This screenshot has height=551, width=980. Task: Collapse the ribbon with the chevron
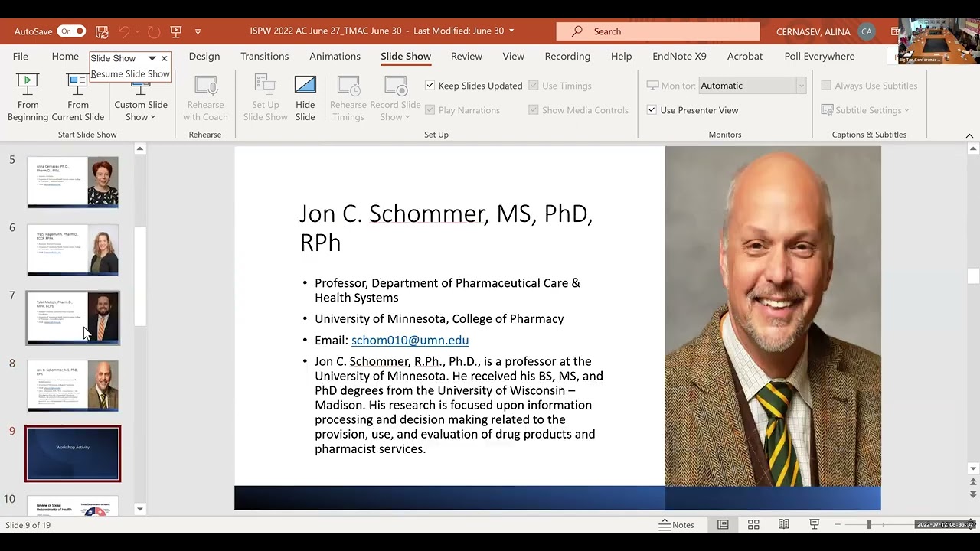point(969,135)
